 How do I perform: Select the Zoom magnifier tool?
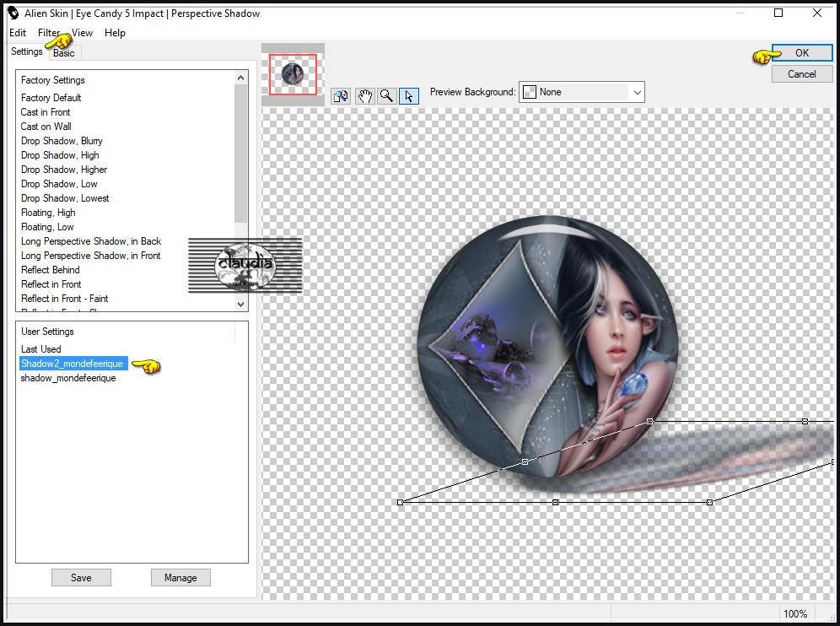tap(387, 96)
